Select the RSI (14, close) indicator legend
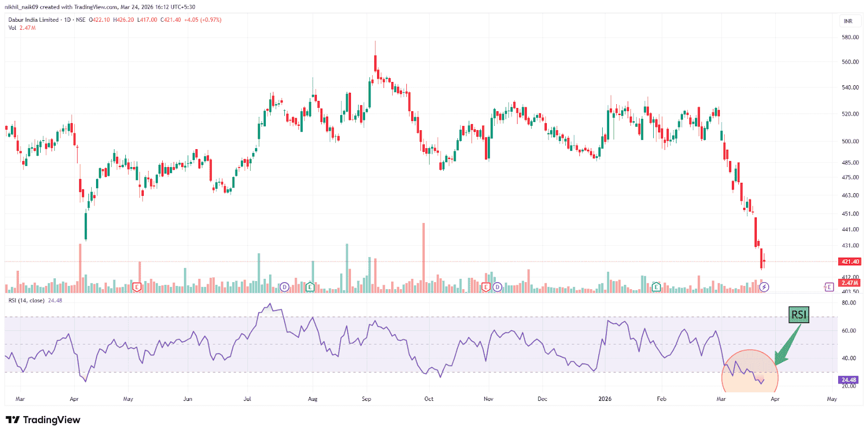 coord(27,301)
